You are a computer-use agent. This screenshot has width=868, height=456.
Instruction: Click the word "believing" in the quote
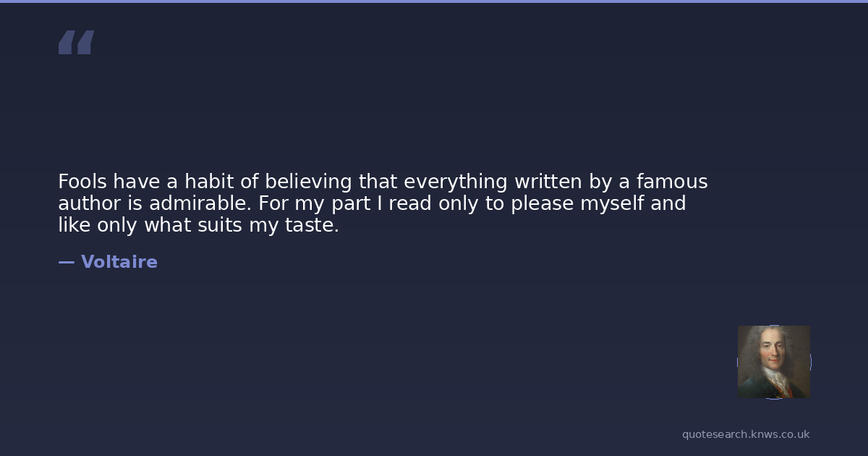(309, 181)
